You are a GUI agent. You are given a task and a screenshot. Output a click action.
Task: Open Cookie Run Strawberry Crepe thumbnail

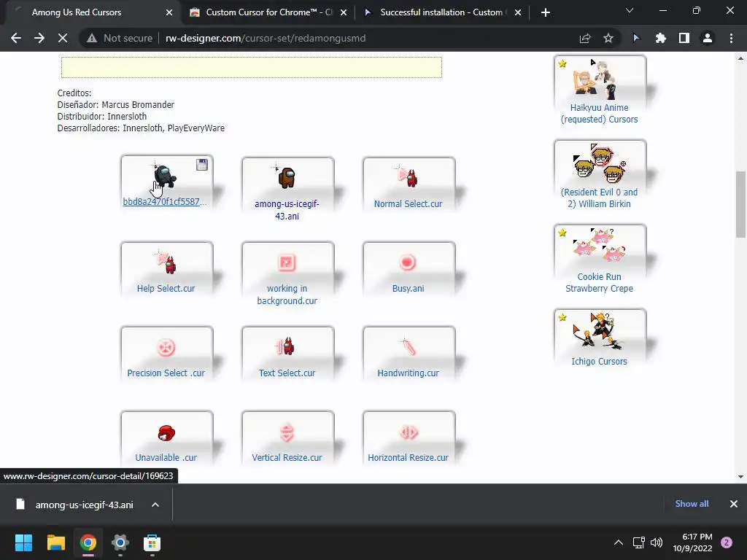(600, 248)
